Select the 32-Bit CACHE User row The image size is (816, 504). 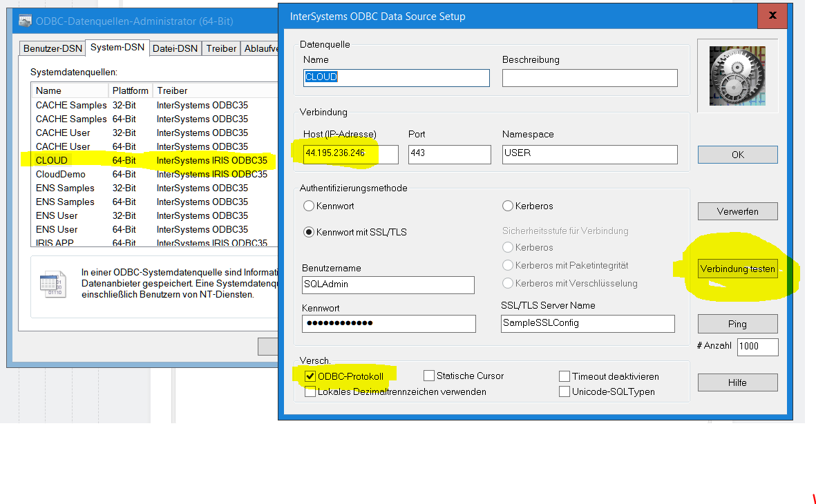point(155,133)
